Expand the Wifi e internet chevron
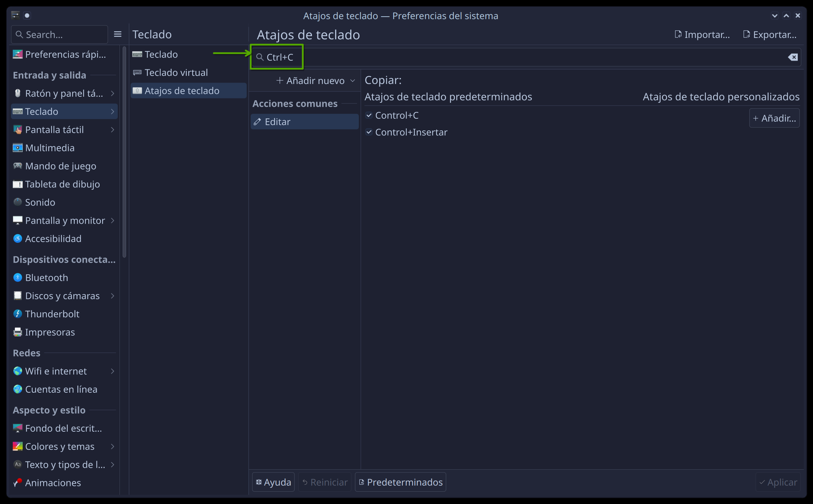This screenshot has width=813, height=504. coord(112,371)
